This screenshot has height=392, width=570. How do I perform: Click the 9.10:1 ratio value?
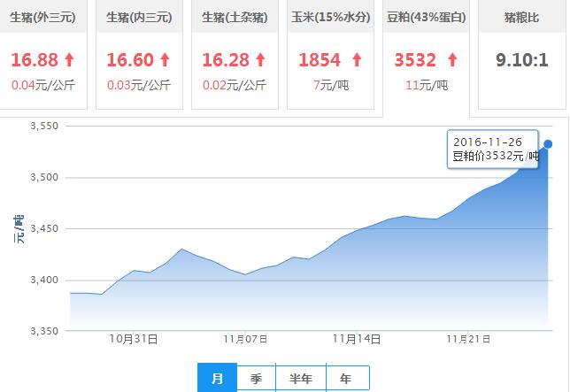[x=522, y=60]
